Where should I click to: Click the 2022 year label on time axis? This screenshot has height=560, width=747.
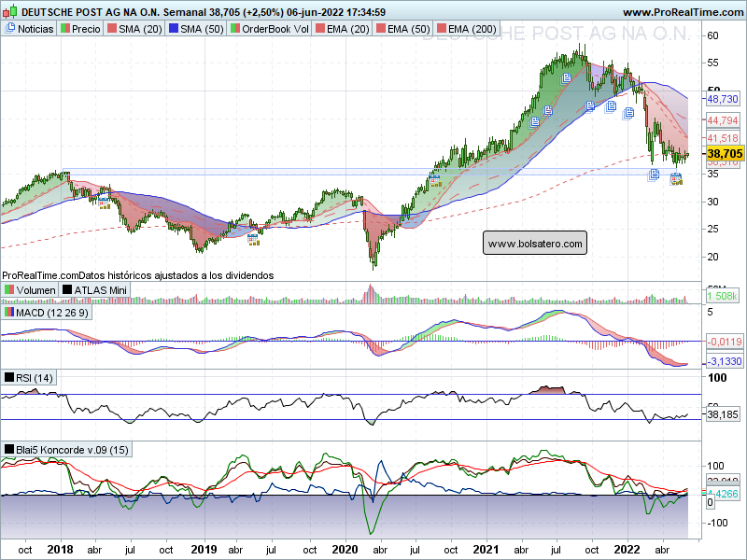[x=627, y=550]
